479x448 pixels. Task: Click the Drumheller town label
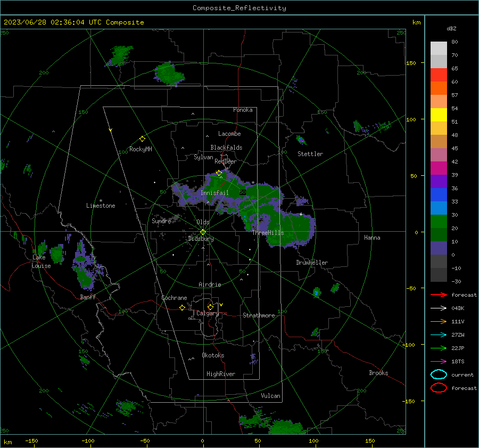[x=312, y=263]
